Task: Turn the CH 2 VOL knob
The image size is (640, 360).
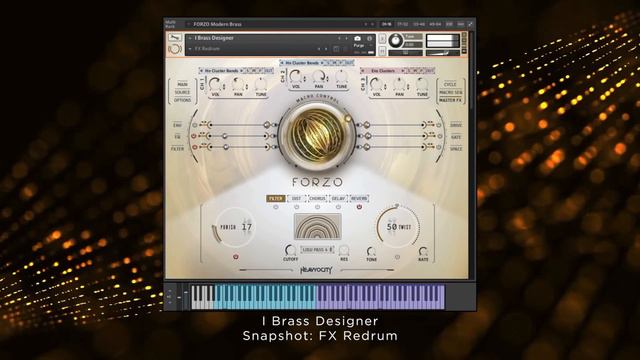Action: pos(296,76)
